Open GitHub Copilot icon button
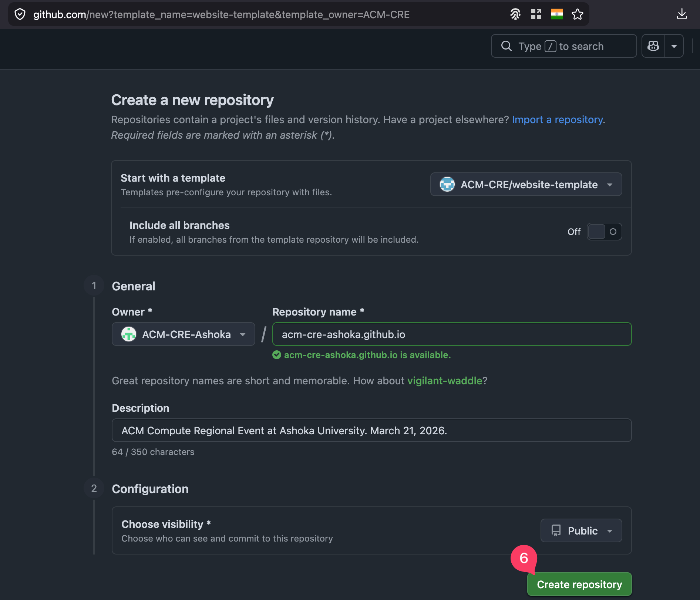The image size is (700, 600). click(653, 46)
